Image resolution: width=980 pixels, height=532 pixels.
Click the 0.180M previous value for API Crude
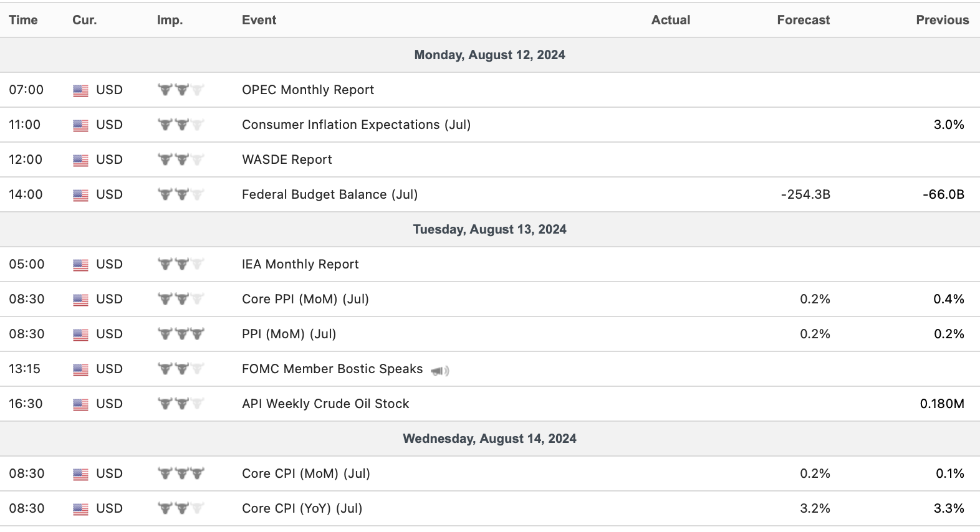(x=941, y=404)
